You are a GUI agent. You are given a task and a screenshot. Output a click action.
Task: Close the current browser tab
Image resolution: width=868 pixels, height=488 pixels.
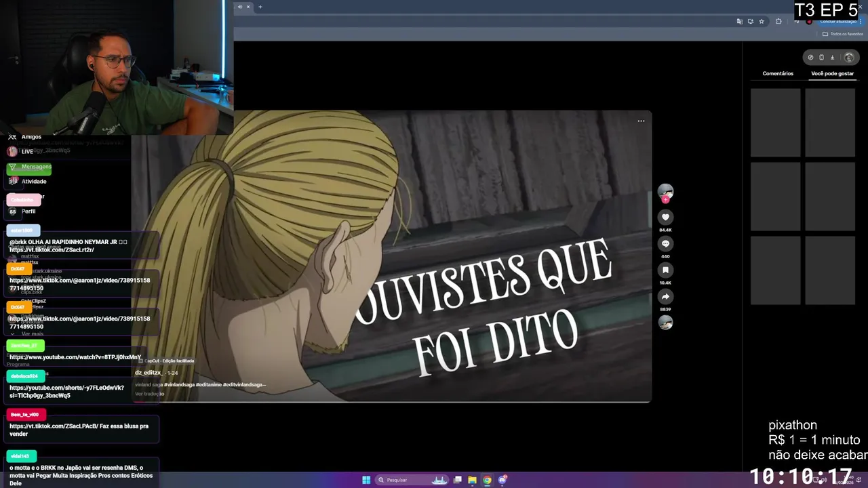[248, 7]
